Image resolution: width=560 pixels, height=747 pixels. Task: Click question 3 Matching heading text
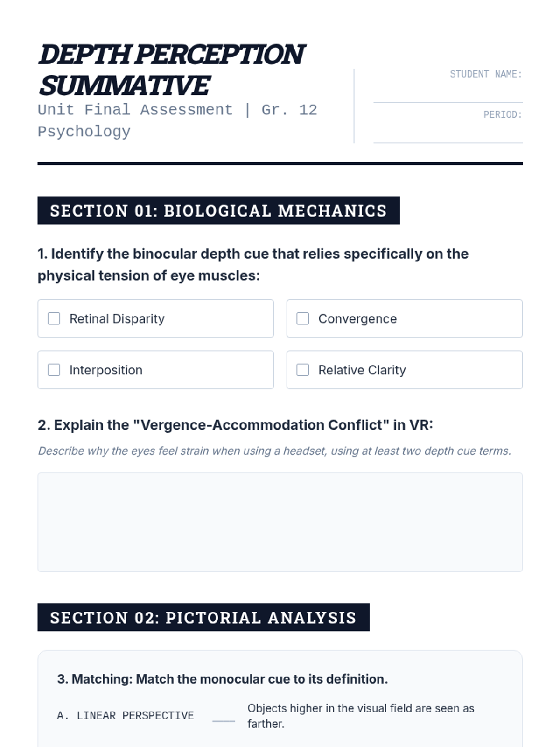pyautogui.click(x=222, y=679)
